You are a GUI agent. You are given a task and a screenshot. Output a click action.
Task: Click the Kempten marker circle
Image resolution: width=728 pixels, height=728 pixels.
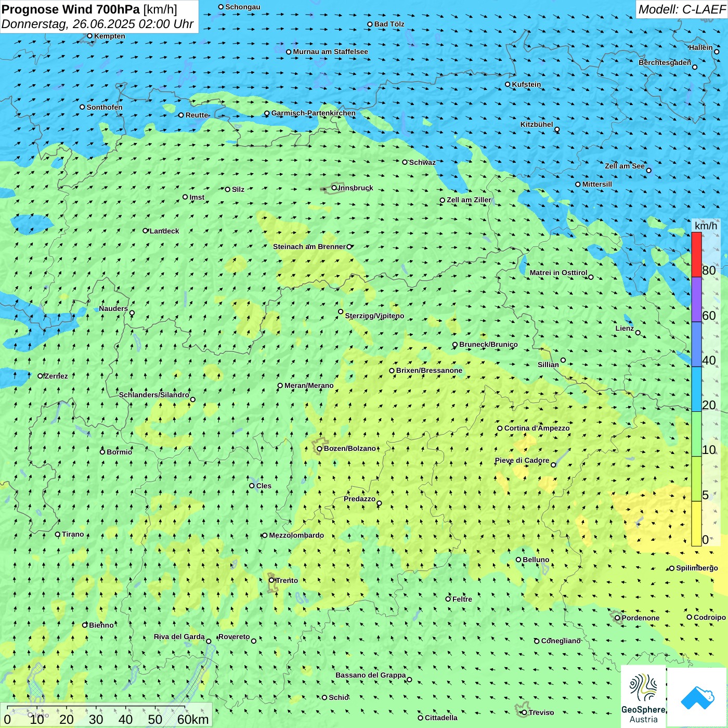coord(89,36)
